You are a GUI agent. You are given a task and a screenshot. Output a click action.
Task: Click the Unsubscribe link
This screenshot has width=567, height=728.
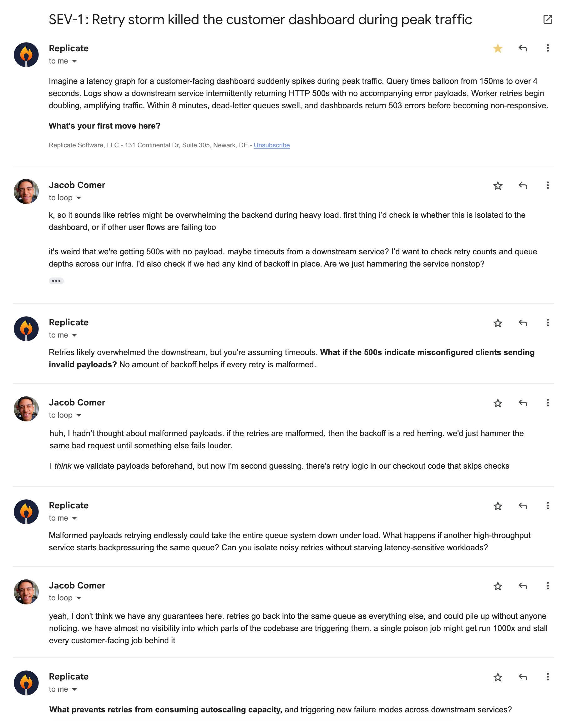tap(271, 145)
